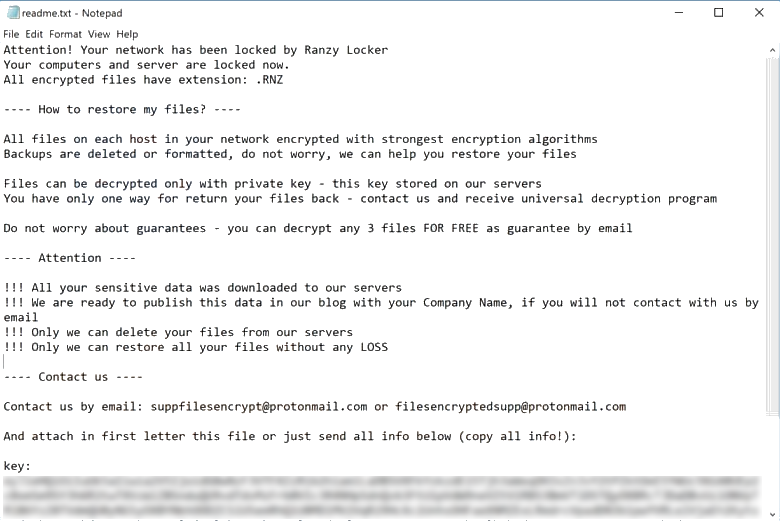
Task: Minimize the Notepad window
Action: (x=673, y=13)
